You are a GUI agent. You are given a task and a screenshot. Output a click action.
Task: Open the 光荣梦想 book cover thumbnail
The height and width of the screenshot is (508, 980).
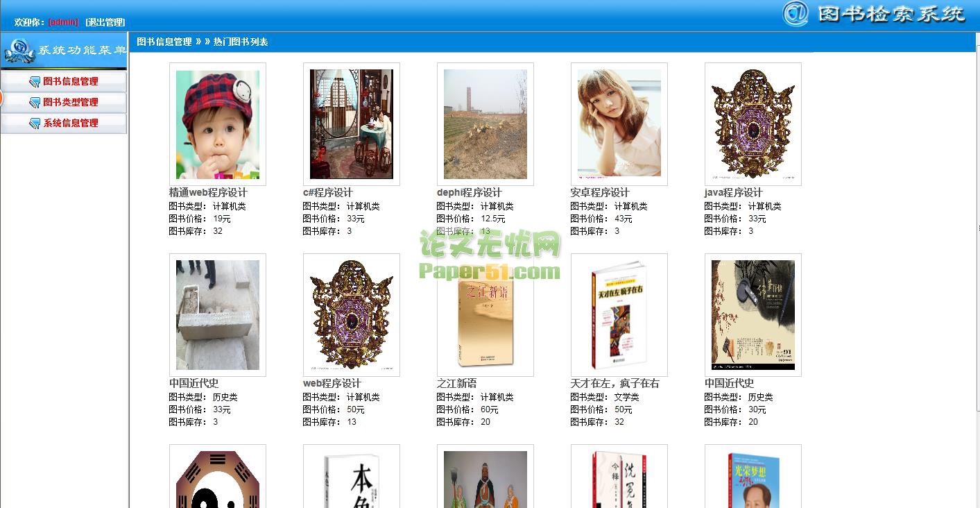[x=753, y=476]
